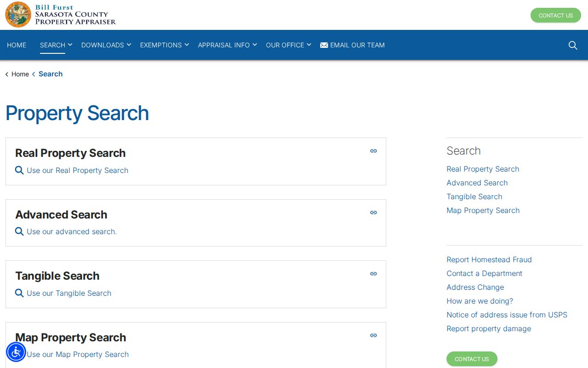This screenshot has width=588, height=368.
Task: Select Real Property Search in sidebar
Action: tap(483, 169)
